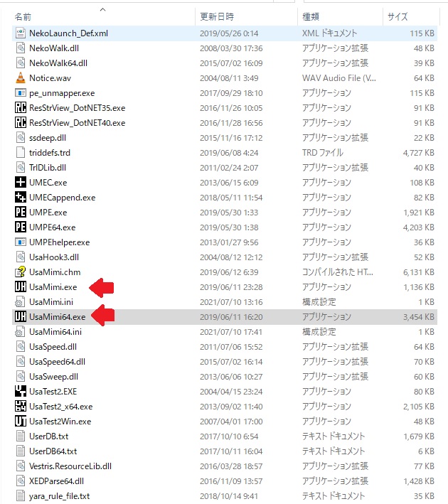Click the UsaTest2_x64.exe icon
This screenshot has height=504, width=448.
(x=21, y=406)
